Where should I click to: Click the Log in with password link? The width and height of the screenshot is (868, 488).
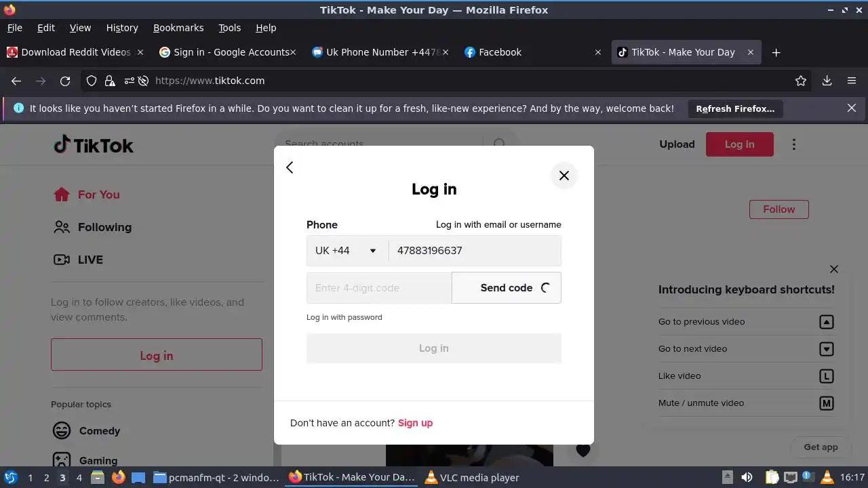coord(344,317)
